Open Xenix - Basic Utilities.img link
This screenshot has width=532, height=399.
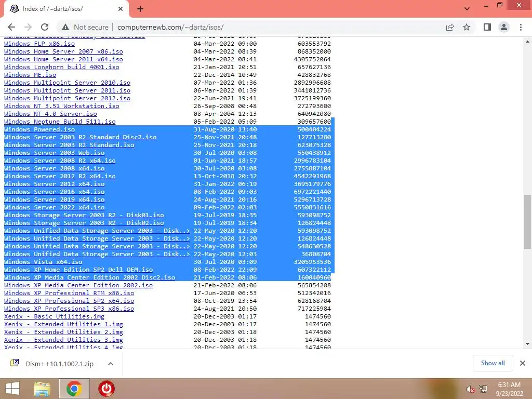pos(54,316)
